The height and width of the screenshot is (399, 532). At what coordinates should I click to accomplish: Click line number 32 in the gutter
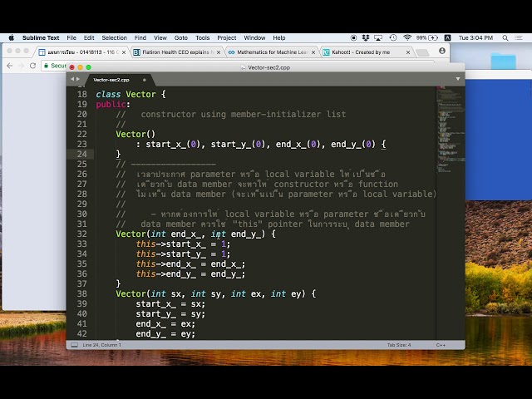tap(81, 234)
